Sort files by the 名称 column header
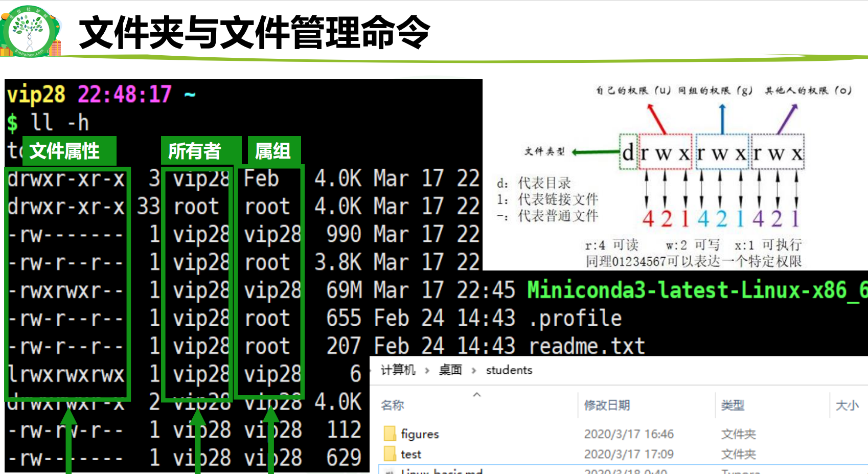This screenshot has width=868, height=474. coord(393,405)
